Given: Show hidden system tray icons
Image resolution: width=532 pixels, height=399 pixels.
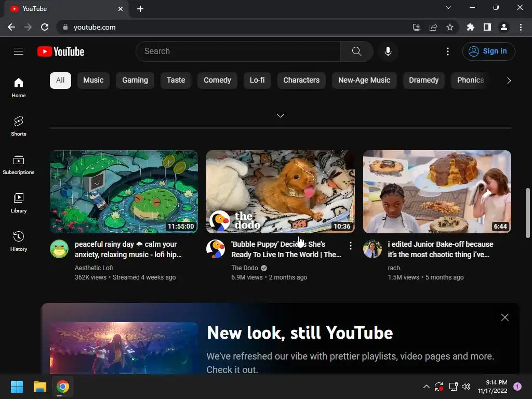Looking at the screenshot, I should click(x=427, y=387).
